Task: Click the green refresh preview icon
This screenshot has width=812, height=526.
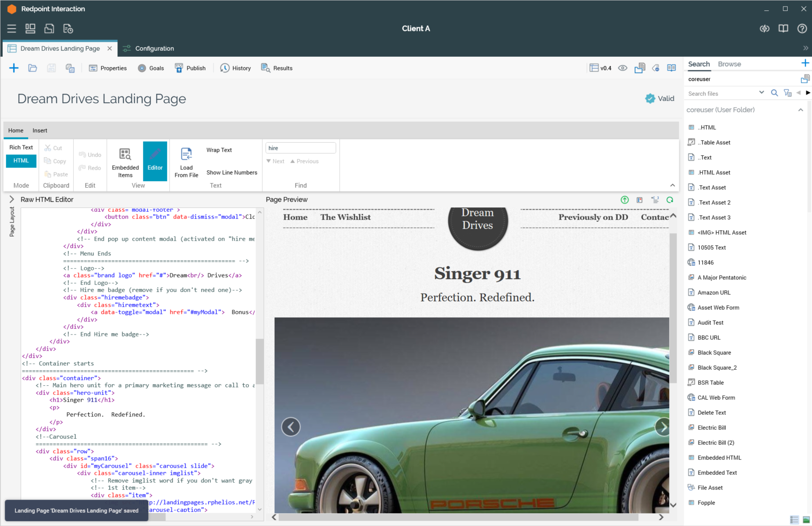Action: pyautogui.click(x=670, y=200)
